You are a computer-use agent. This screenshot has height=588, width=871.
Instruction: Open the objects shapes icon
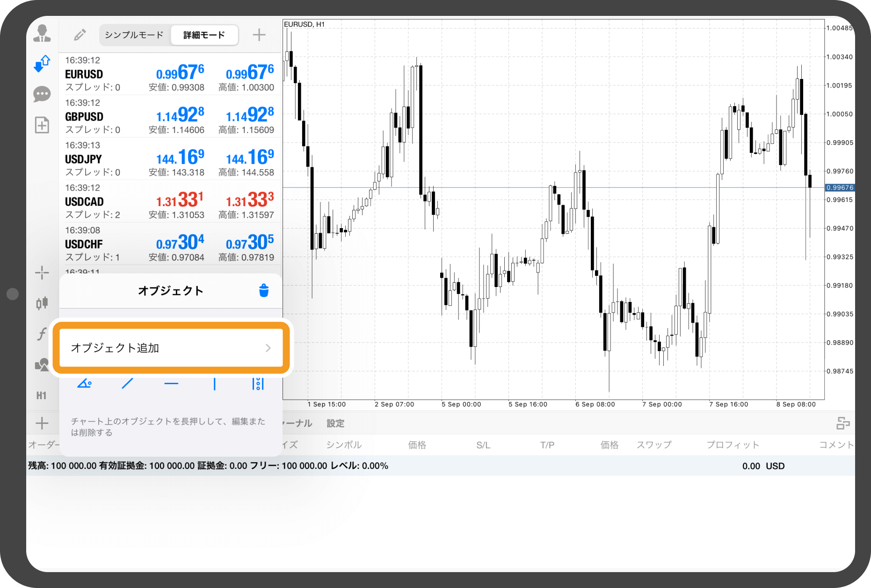(42, 365)
